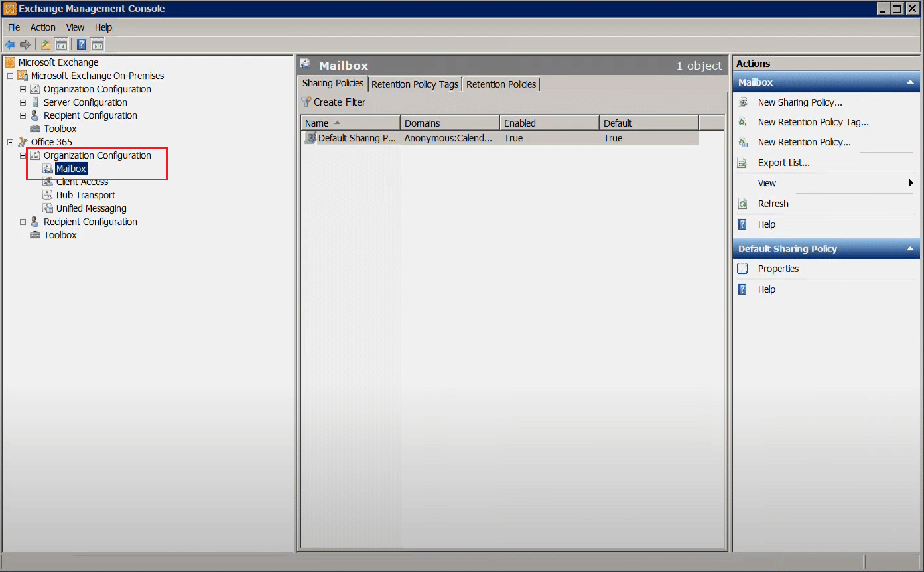Click the gray Forward arrow in toolbar

pyautogui.click(x=25, y=44)
